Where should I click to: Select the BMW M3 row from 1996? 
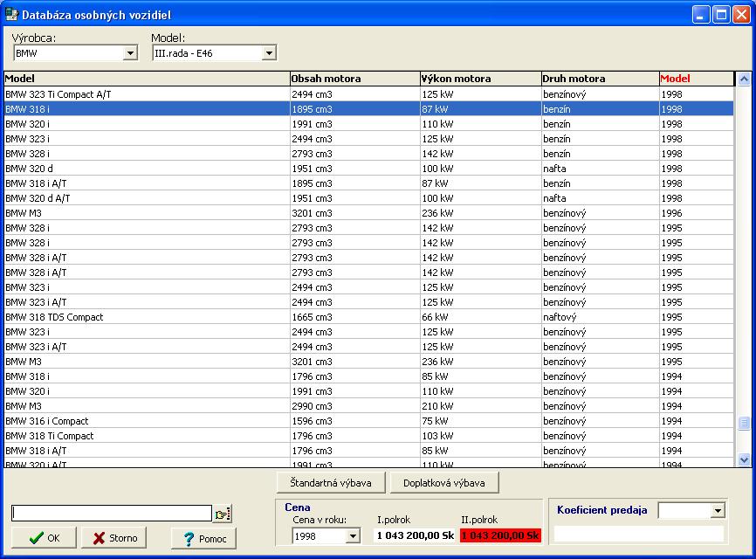click(x=369, y=213)
